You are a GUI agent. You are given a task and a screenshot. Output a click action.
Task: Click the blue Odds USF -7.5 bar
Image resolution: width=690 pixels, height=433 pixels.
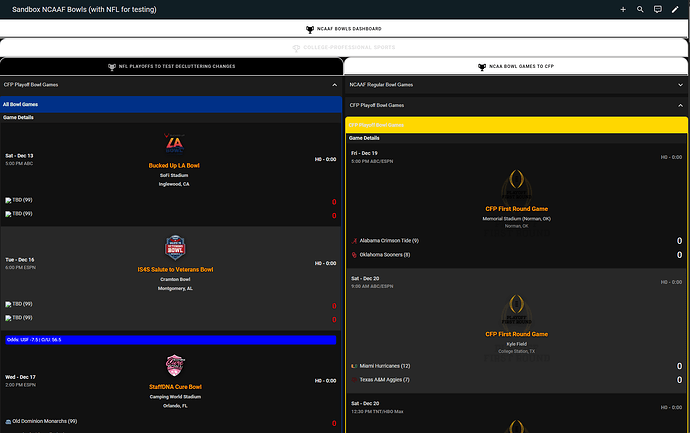tap(171, 340)
